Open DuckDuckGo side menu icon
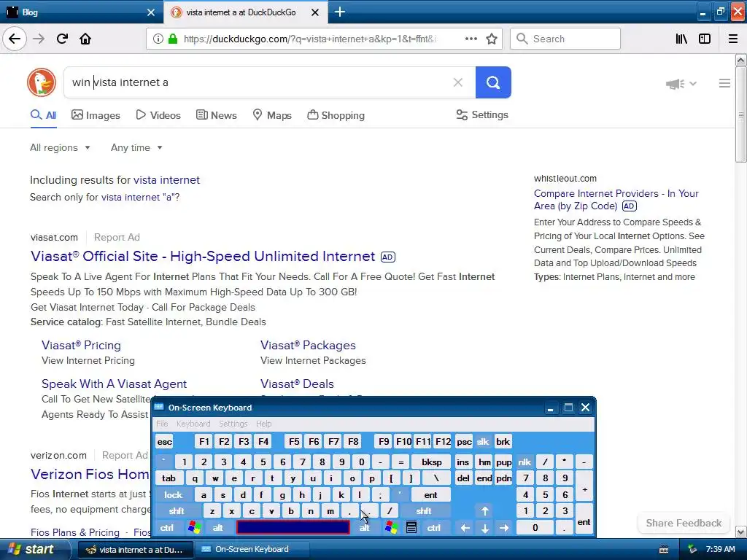 click(724, 83)
